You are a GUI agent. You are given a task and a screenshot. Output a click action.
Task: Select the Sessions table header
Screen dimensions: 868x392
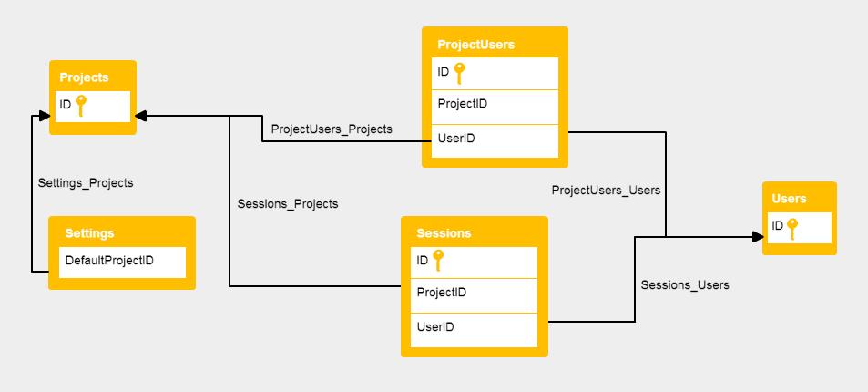pyautogui.click(x=444, y=232)
